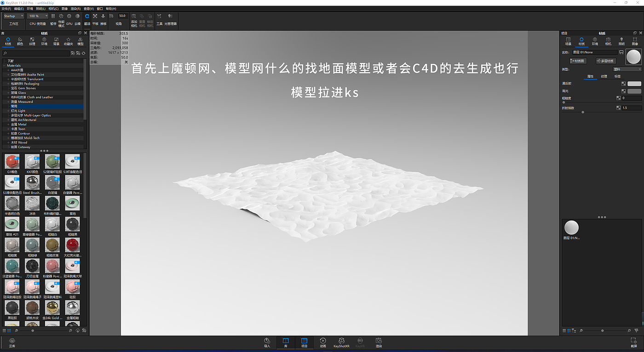Image resolution: width=644 pixels, height=352 pixels.
Task: Save material to library icon
Action: [621, 52]
